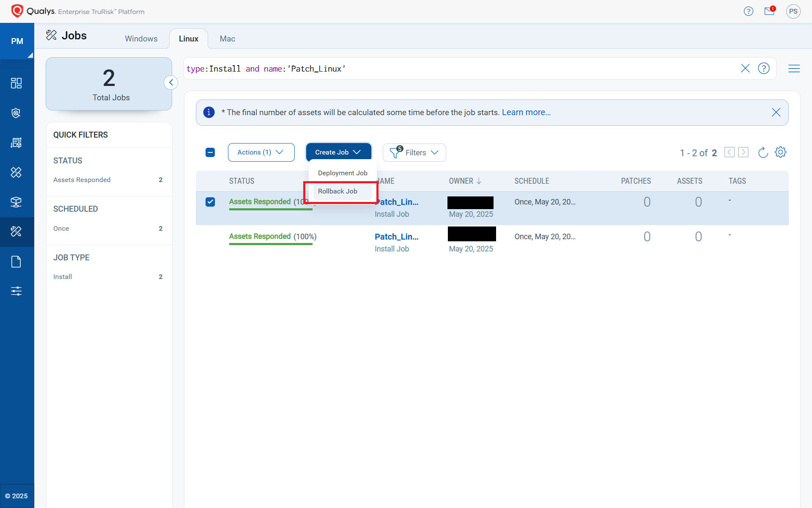Click second row Assets Responded progress bar

[x=271, y=244]
